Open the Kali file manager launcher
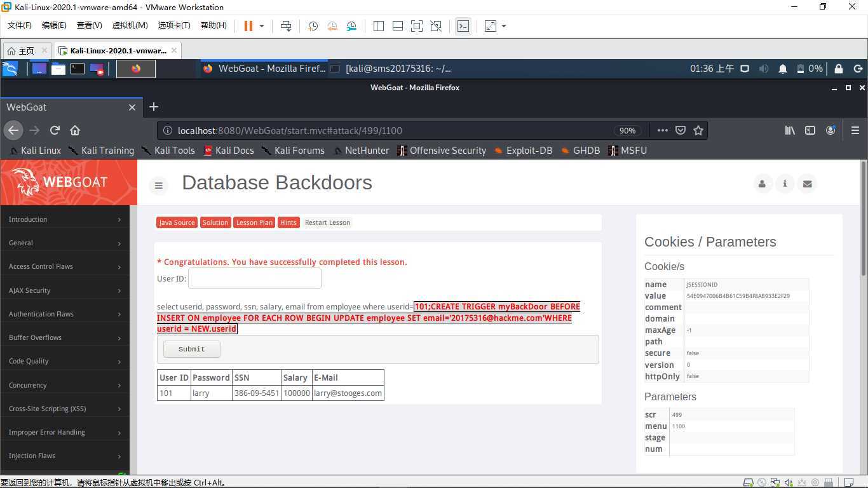This screenshot has width=868, height=488. coord(58,69)
